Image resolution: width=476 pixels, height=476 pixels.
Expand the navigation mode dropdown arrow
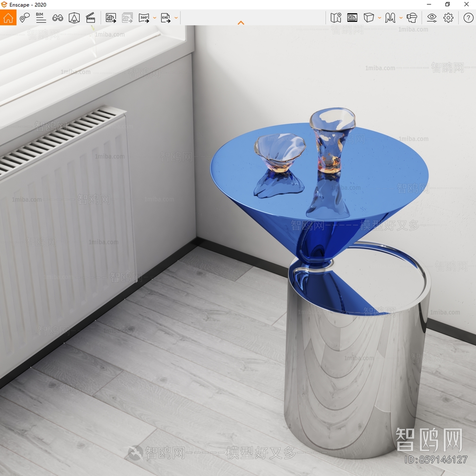tap(401, 18)
